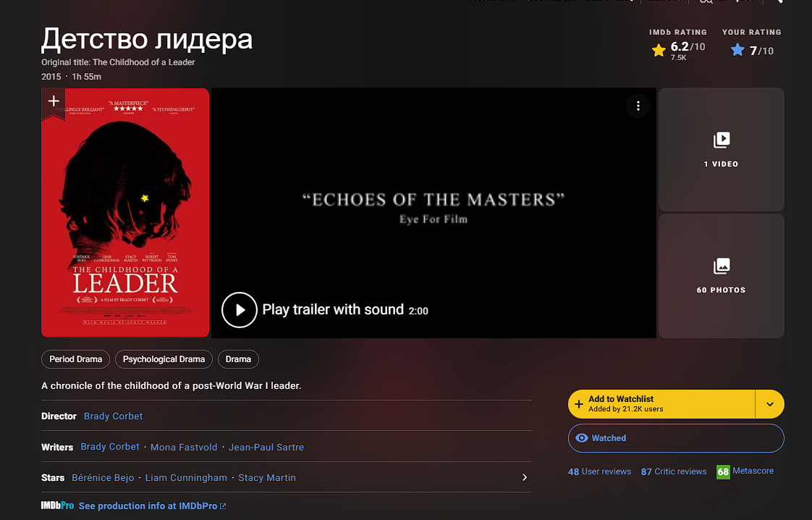The width and height of the screenshot is (812, 520).
Task: Open writer Jean-Paul Sartre link
Action: [266, 448]
